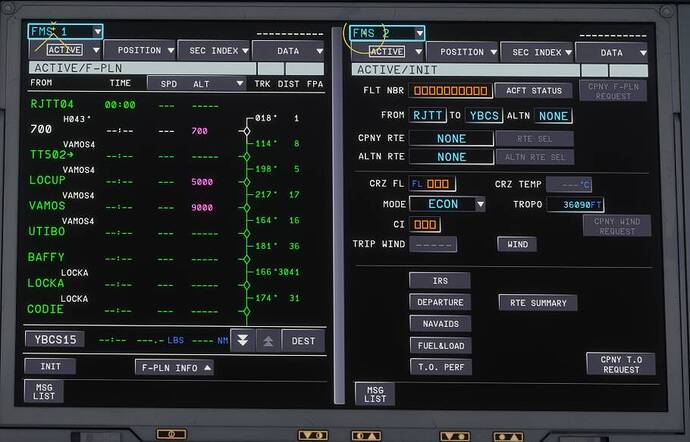
Task: Click the FROM airport field RJTT
Action: (427, 115)
